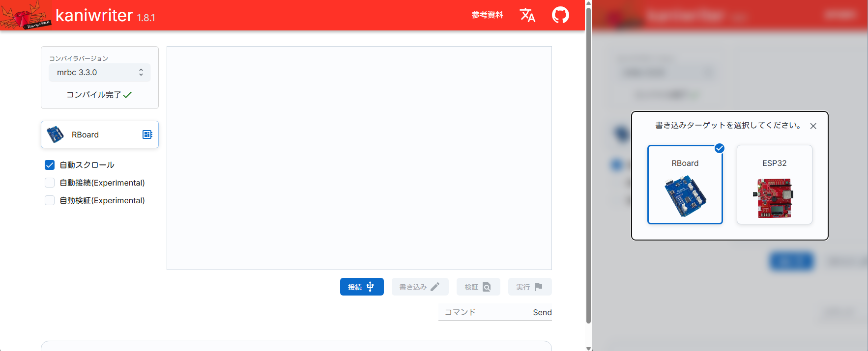Click the blue RBoard board image in dialog

pyautogui.click(x=685, y=196)
